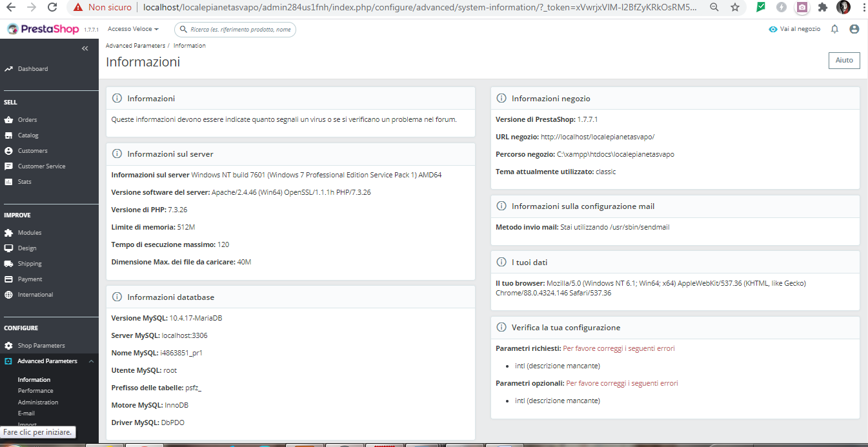Open notifications bell icon

tap(834, 29)
